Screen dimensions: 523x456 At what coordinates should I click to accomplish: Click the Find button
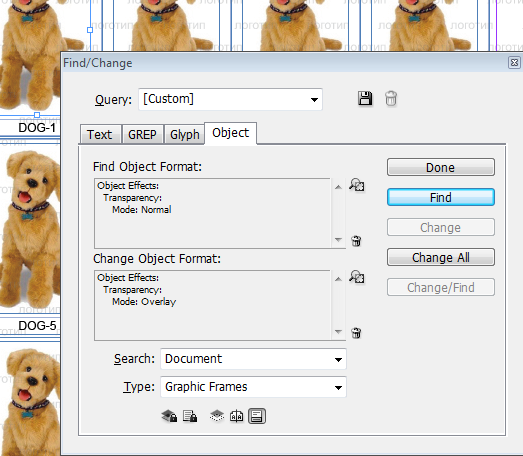click(441, 197)
